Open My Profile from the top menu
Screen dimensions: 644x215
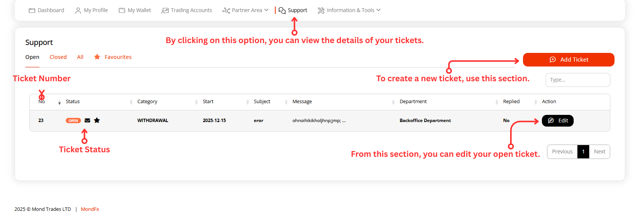[x=92, y=10]
